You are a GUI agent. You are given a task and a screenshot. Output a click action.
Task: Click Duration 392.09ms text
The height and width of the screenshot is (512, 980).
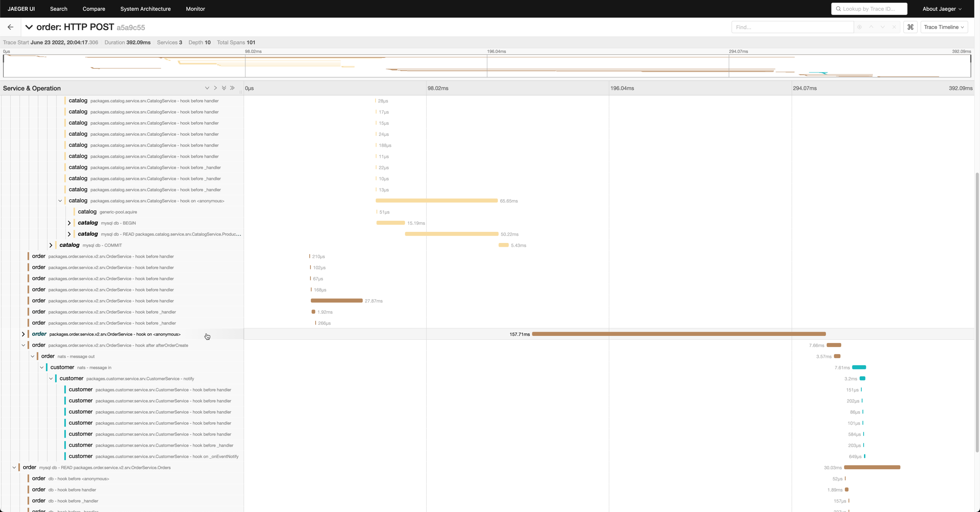point(127,42)
